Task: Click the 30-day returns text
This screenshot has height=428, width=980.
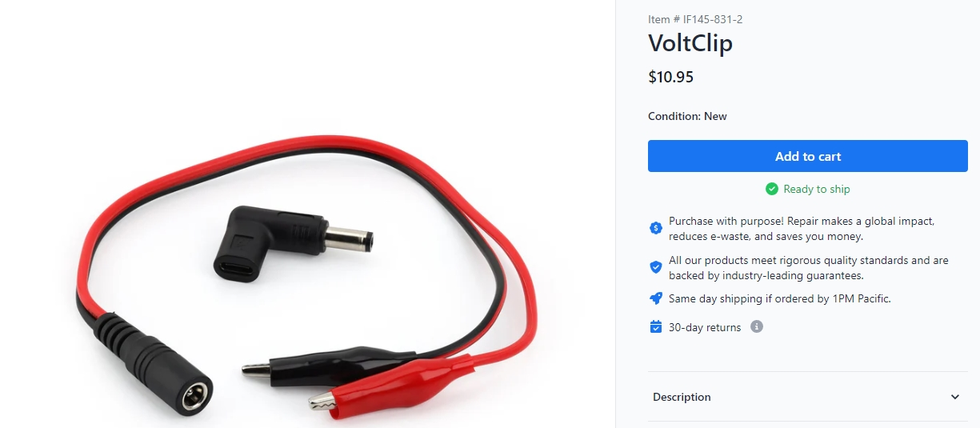Action: tap(705, 327)
